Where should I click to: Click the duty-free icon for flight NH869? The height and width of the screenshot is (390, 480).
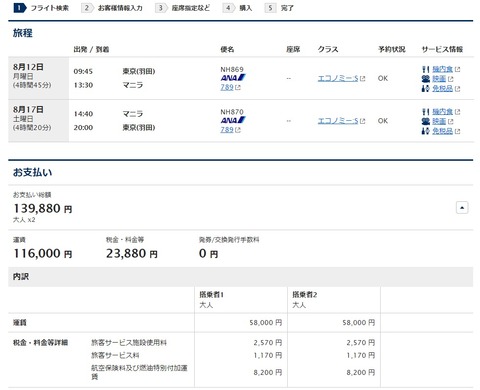click(425, 89)
